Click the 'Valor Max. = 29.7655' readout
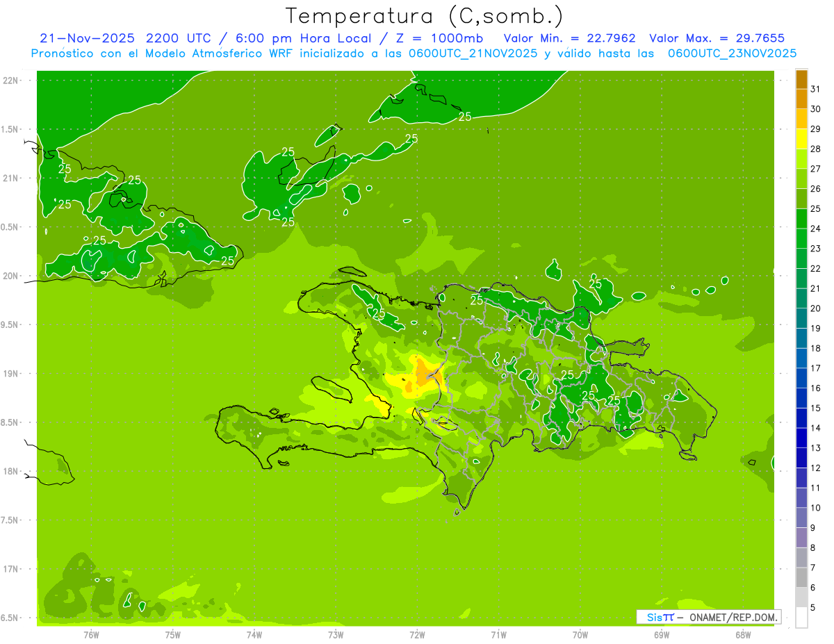 tap(717, 38)
